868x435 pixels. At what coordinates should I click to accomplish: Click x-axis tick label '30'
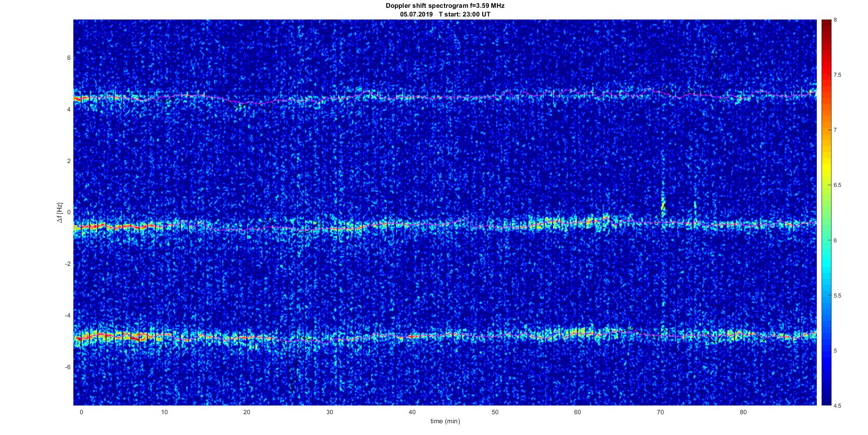329,412
